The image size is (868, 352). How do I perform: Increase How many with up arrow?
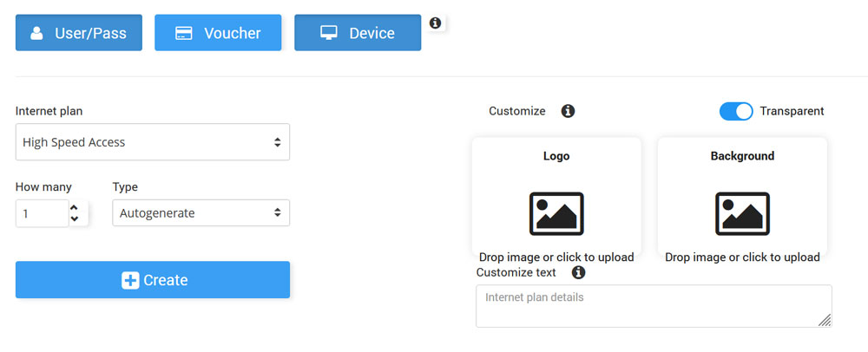(x=74, y=207)
